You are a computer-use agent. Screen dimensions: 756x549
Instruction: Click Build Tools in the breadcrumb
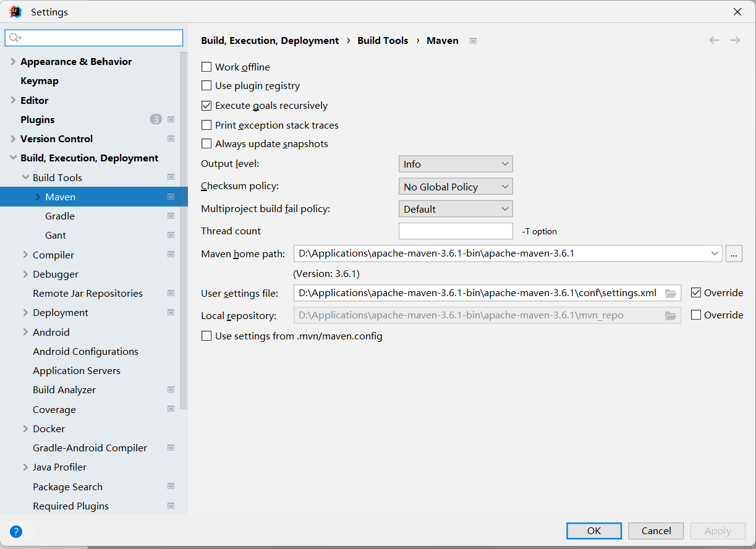[x=383, y=40]
